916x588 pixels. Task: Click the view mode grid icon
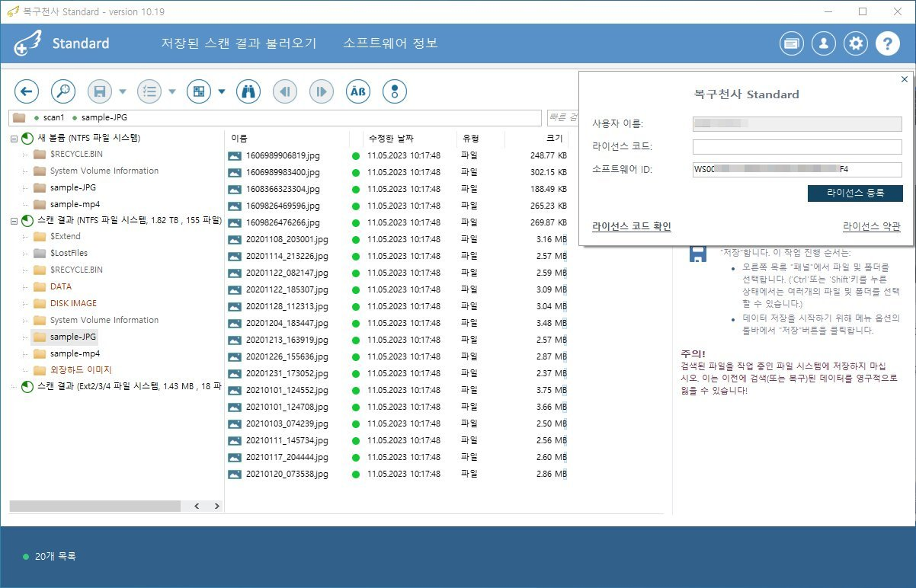coord(199,91)
